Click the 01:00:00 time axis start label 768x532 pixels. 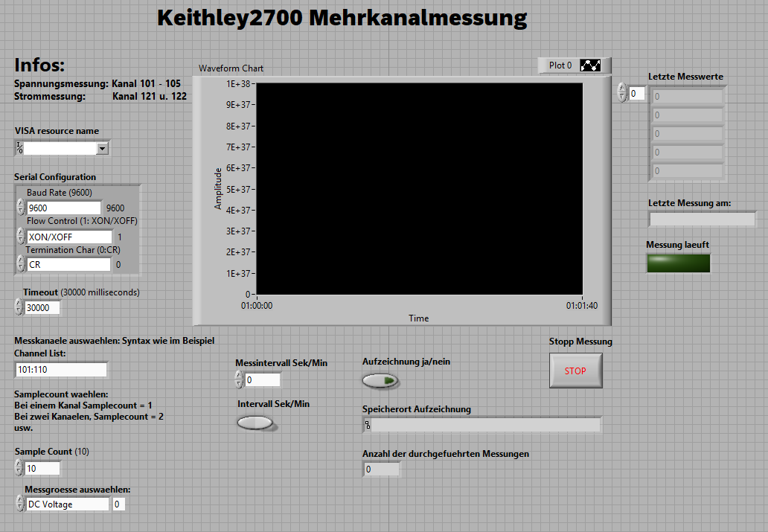tap(257, 306)
